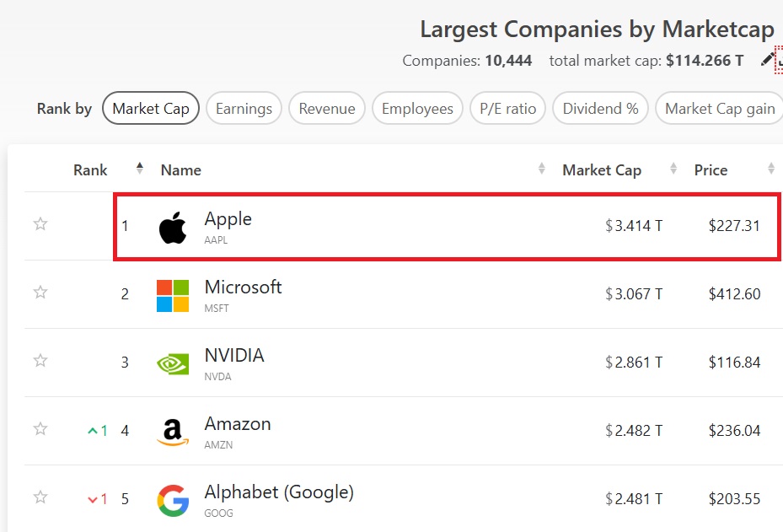Switch ranking to Revenue
783x532 pixels.
pos(327,109)
